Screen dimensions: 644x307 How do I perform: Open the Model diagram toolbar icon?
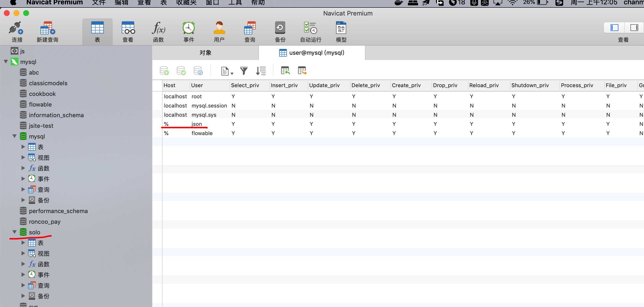tap(341, 28)
